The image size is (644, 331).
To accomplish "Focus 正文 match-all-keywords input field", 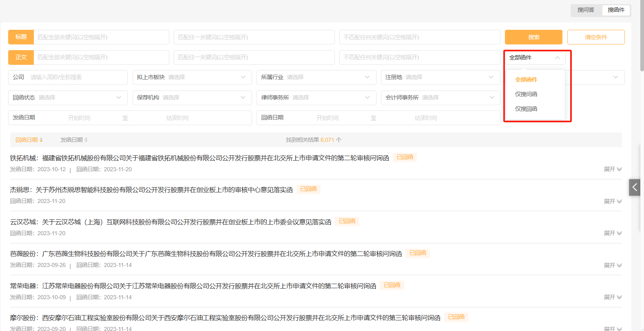I will coord(101,57).
